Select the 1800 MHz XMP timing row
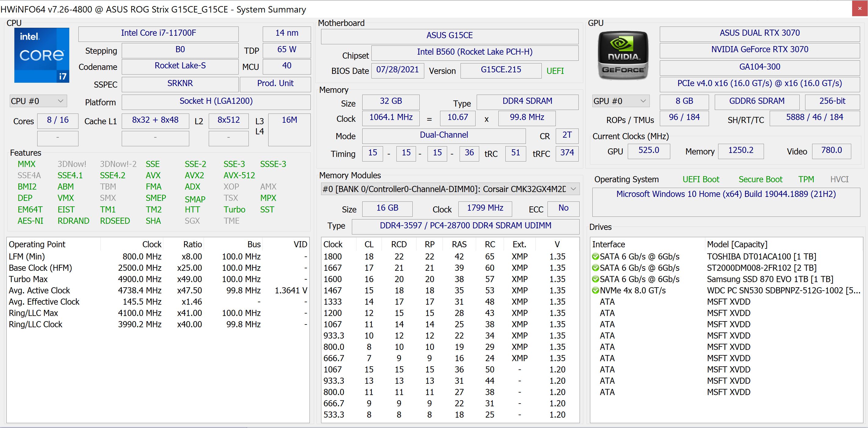868x428 pixels. [x=450, y=257]
